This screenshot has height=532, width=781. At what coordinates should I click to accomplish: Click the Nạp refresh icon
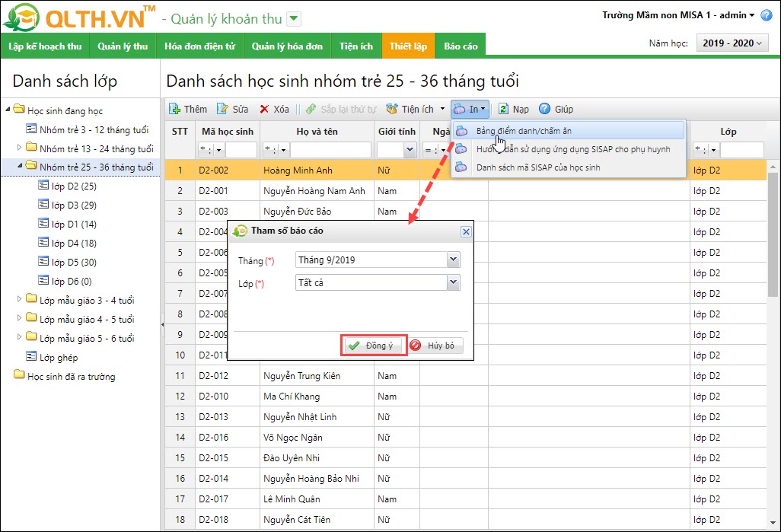(x=504, y=110)
